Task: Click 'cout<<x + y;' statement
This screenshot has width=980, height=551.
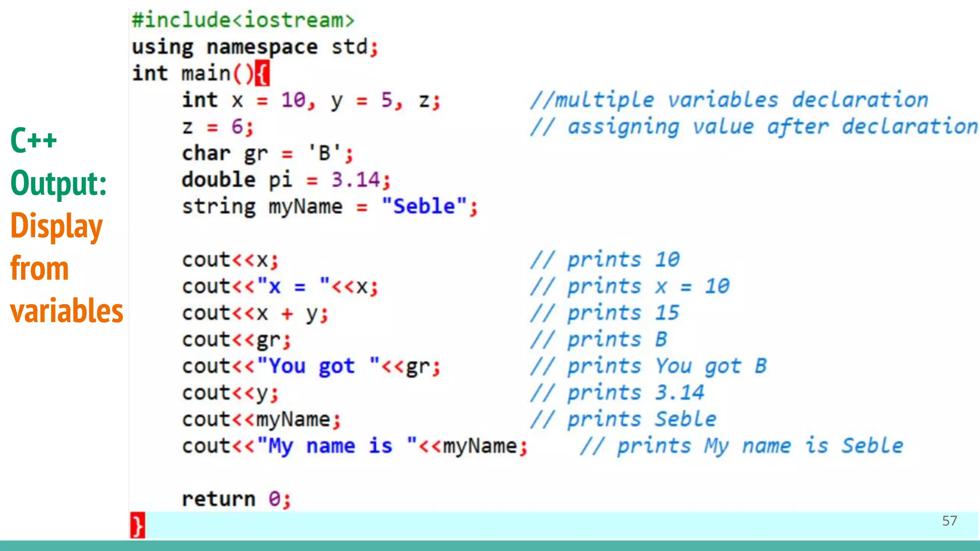Action: click(x=255, y=314)
